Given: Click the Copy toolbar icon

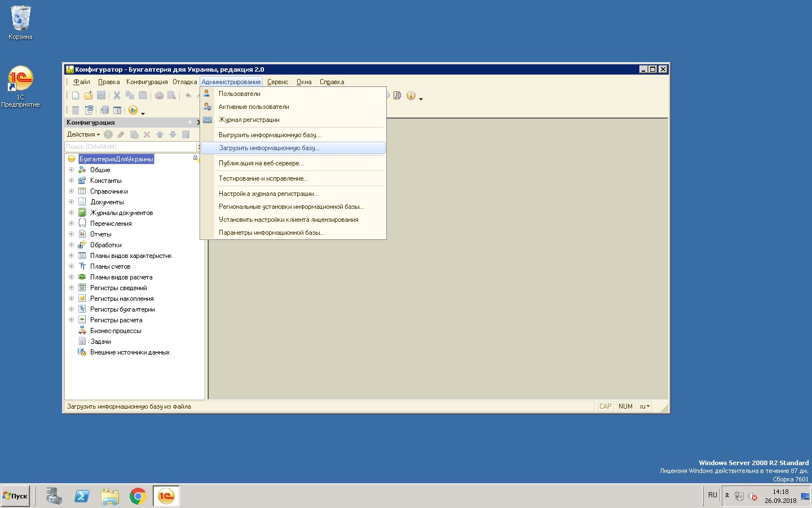Looking at the screenshot, I should 130,95.
